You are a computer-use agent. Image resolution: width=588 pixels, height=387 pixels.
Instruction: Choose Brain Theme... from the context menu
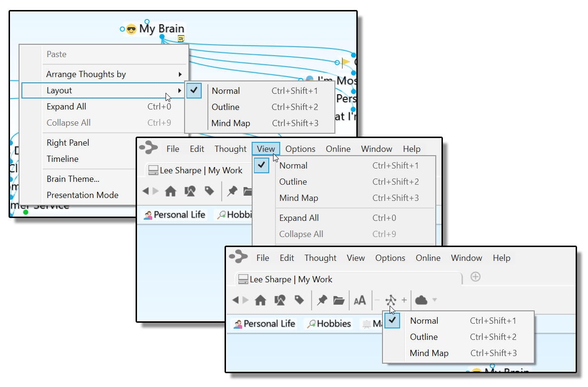(73, 179)
